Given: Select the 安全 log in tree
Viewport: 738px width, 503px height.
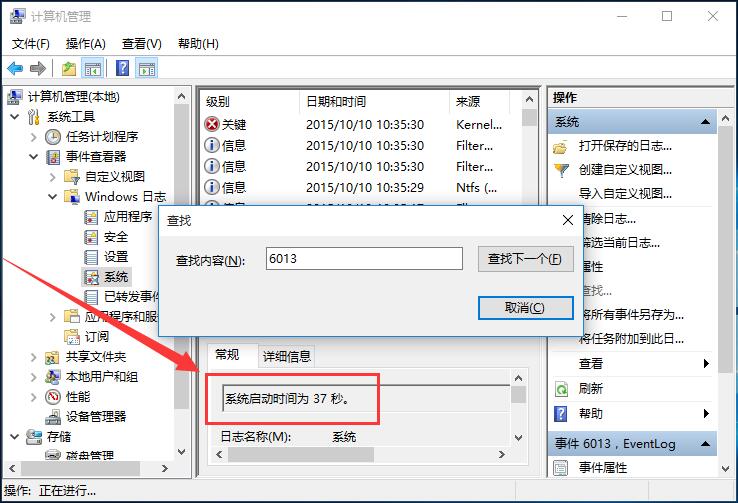Looking at the screenshot, I should tap(116, 237).
